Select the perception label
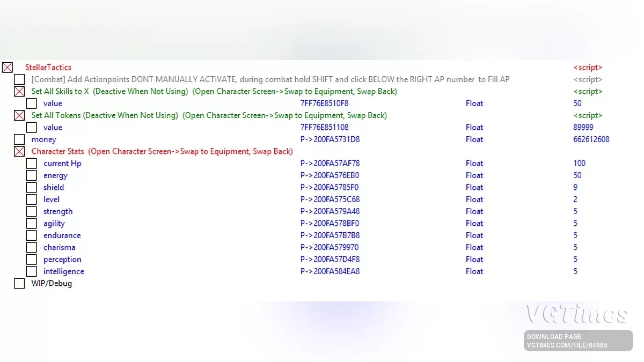 coord(62,260)
